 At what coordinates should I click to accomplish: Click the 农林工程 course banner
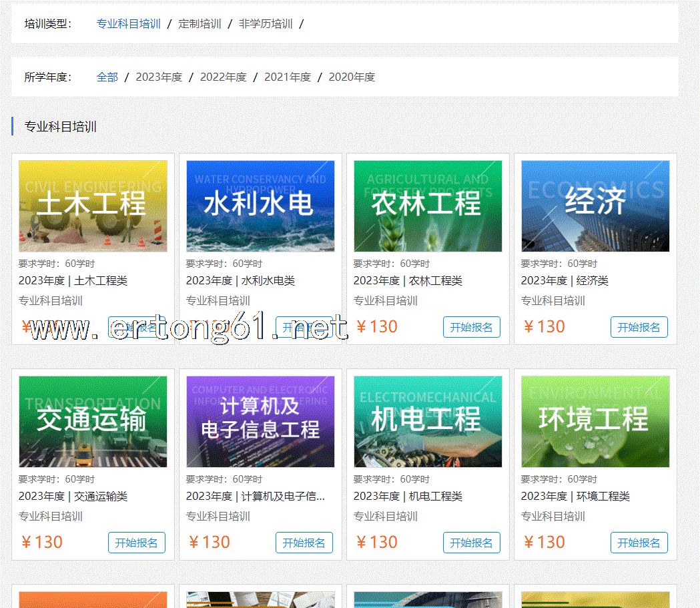(x=428, y=206)
